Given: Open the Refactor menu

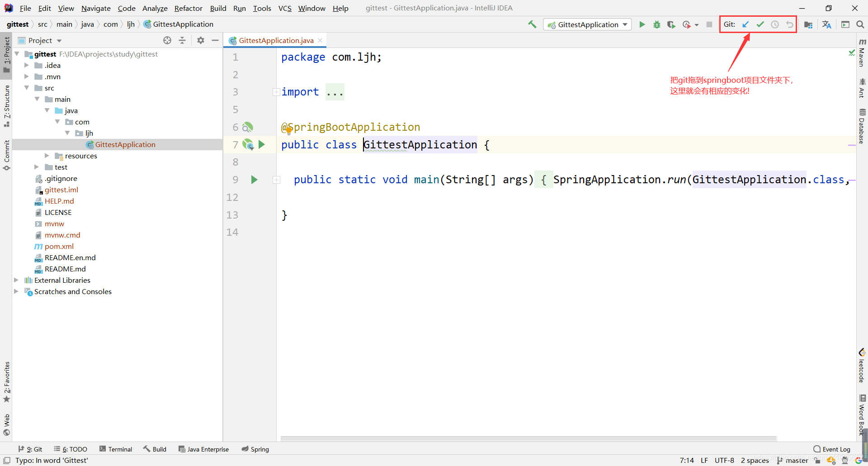Looking at the screenshot, I should (189, 8).
